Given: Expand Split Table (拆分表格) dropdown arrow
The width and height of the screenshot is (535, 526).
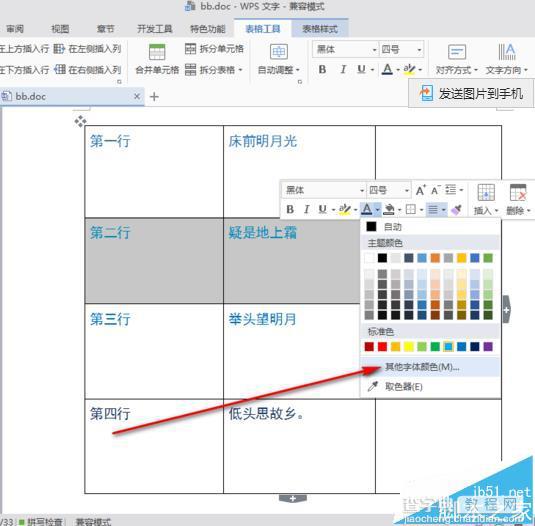Looking at the screenshot, I should point(241,70).
